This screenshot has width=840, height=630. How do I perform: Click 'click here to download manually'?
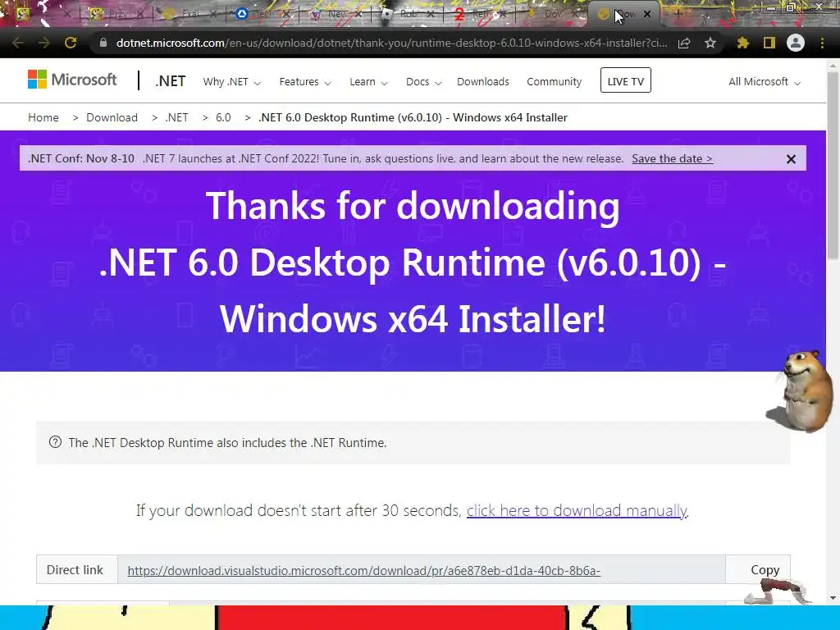point(577,510)
